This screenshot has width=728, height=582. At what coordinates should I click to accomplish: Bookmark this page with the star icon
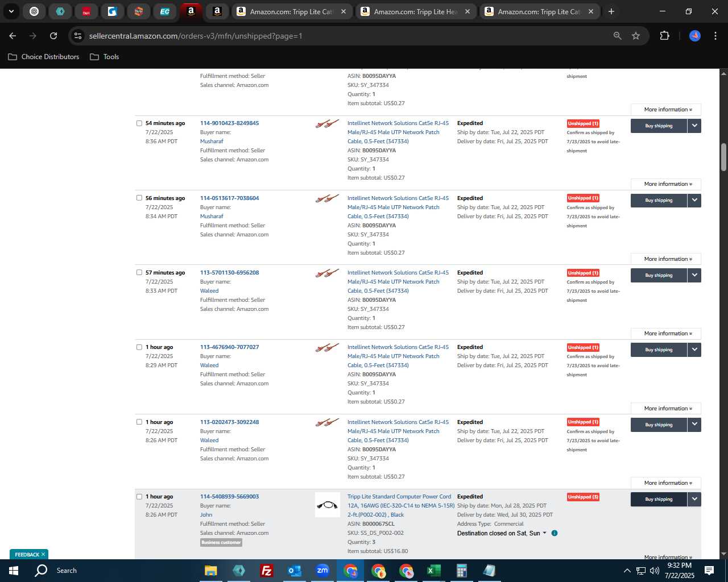636,36
